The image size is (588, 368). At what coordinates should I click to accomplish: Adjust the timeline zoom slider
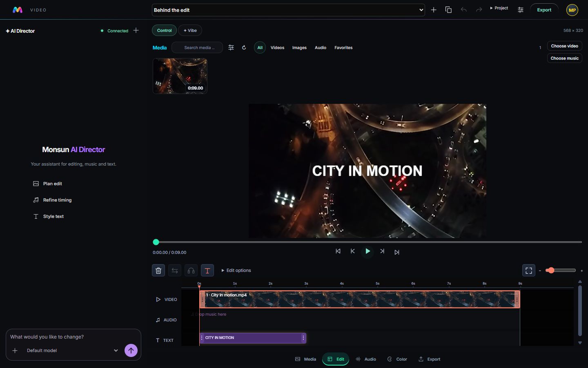pos(560,270)
